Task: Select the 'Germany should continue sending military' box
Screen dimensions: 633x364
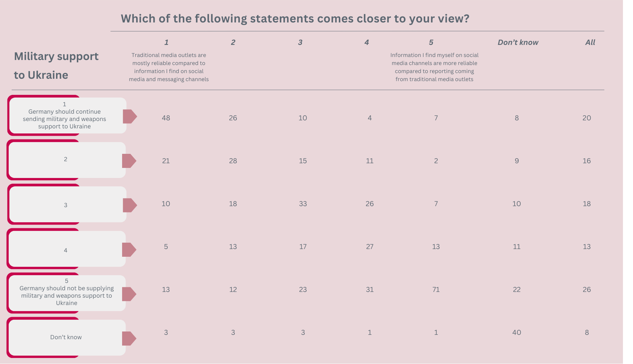Action: (67, 115)
